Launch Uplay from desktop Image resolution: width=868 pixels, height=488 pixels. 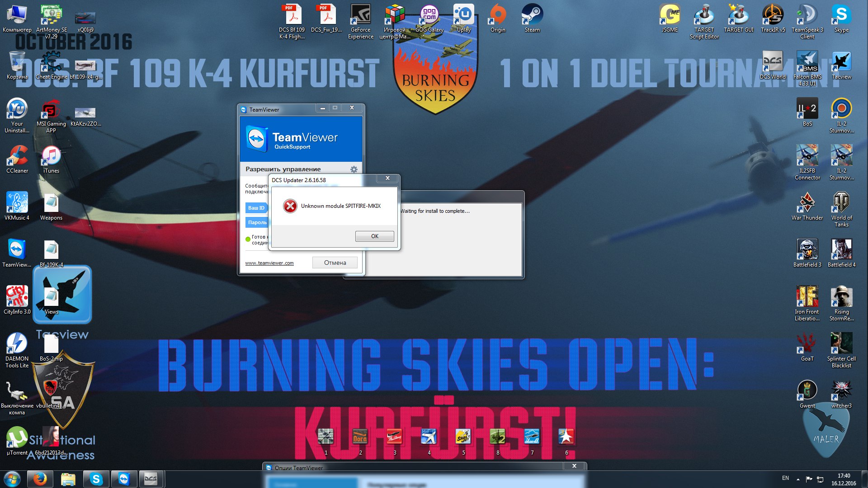[x=463, y=19]
